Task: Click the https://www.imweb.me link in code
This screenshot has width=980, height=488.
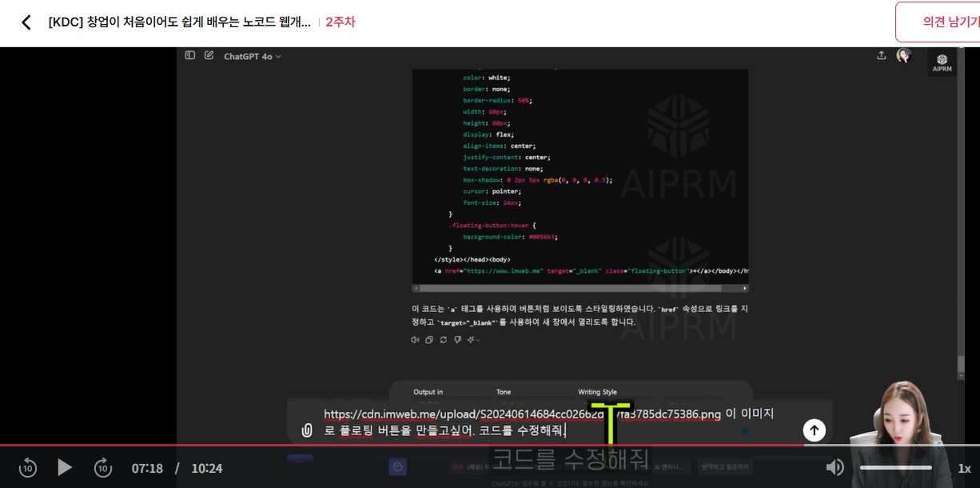Action: pos(504,271)
